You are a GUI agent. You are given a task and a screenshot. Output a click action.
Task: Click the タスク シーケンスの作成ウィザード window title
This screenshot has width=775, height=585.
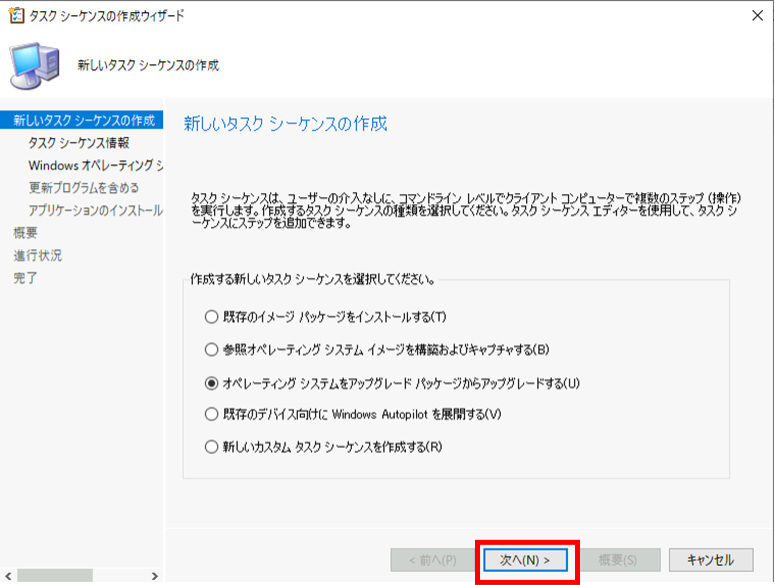tap(106, 16)
